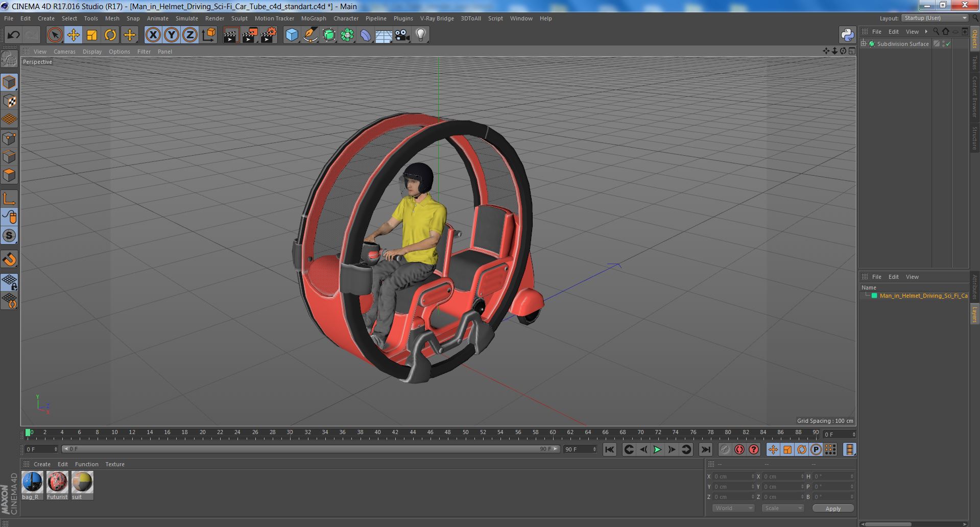Render the active view
Screen dimensions: 980x527
coord(231,35)
